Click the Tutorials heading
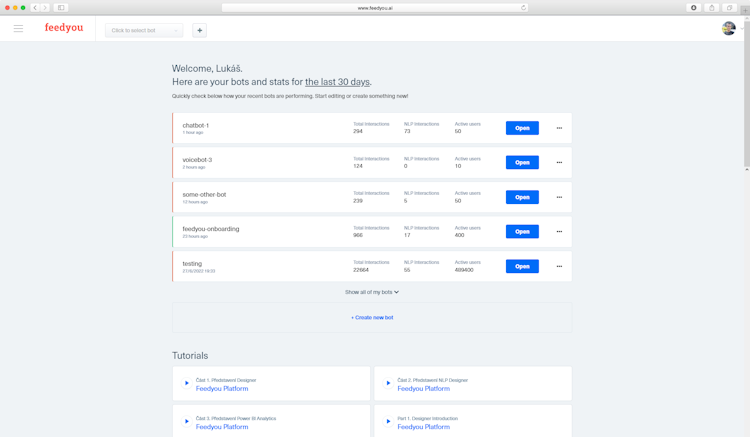Image resolution: width=750 pixels, height=437 pixels. tap(190, 356)
